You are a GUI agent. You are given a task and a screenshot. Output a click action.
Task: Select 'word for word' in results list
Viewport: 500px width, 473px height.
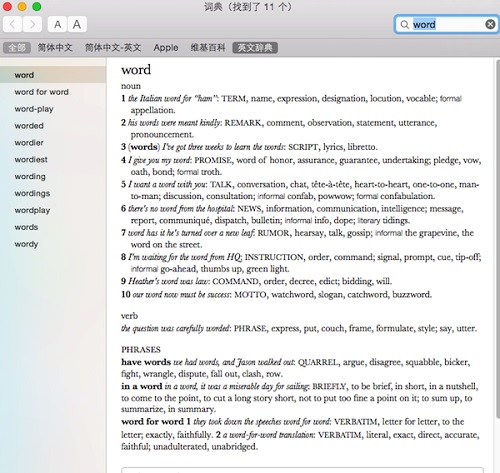pyautogui.click(x=53, y=92)
